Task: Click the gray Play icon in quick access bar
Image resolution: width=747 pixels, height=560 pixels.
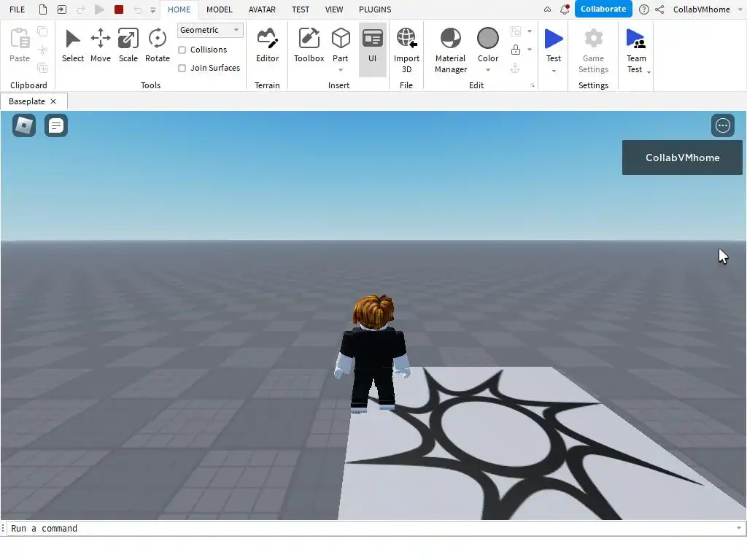Action: [x=99, y=9]
